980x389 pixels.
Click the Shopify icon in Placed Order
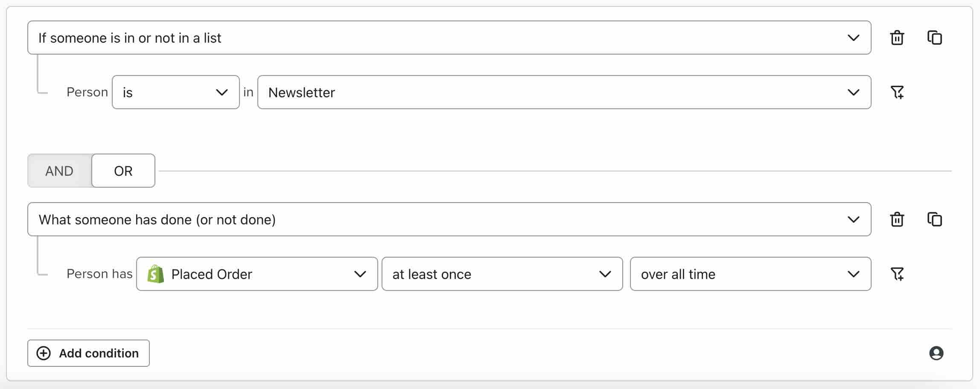[155, 274]
